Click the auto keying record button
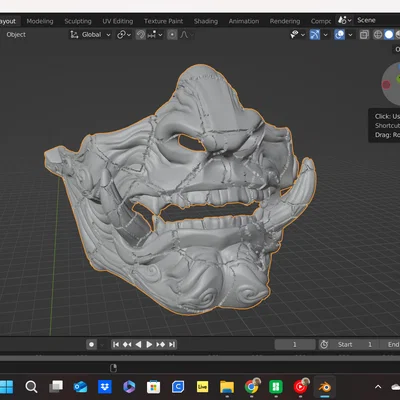 point(91,344)
